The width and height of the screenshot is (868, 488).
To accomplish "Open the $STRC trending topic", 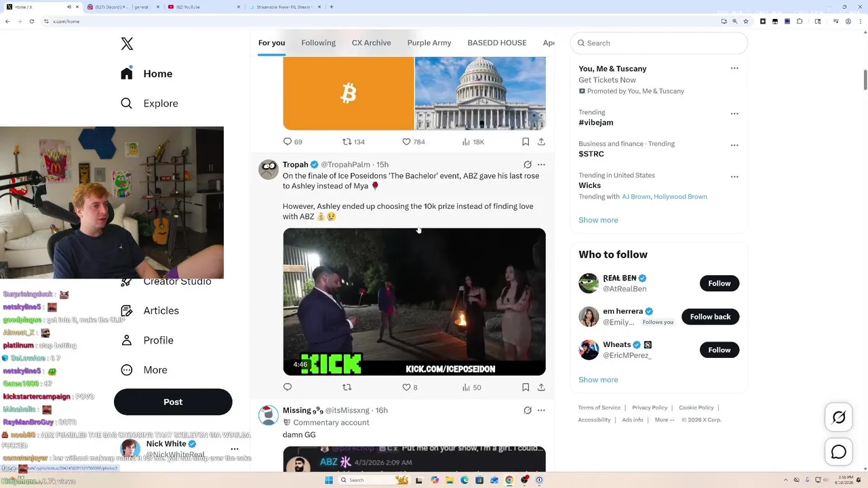I will 591,154.
